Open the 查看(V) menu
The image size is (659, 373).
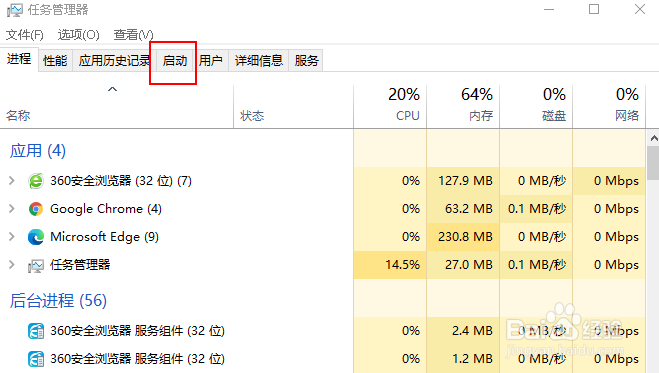pyautogui.click(x=133, y=34)
